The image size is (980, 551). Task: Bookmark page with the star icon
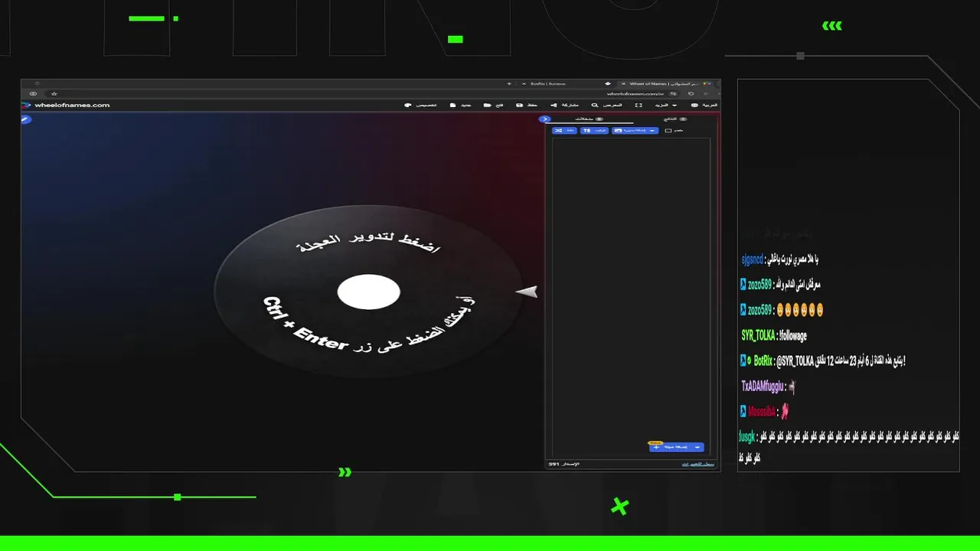tap(54, 93)
